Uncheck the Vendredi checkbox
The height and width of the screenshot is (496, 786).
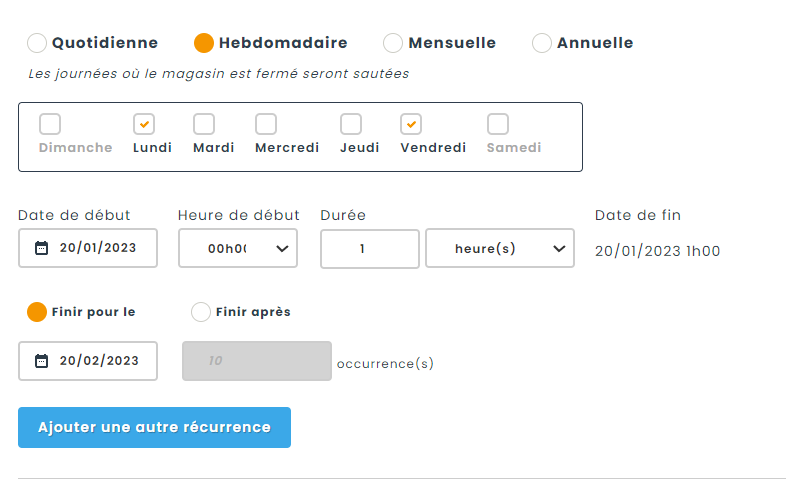click(x=411, y=124)
